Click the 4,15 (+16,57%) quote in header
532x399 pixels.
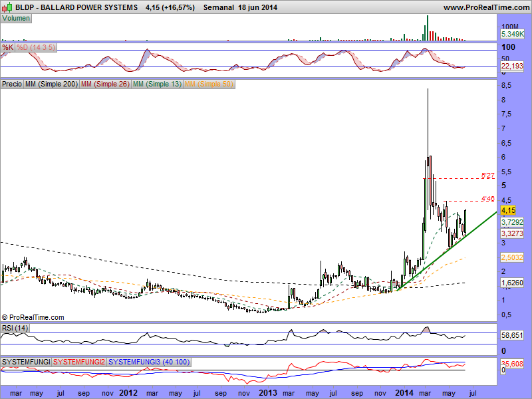[170, 7]
